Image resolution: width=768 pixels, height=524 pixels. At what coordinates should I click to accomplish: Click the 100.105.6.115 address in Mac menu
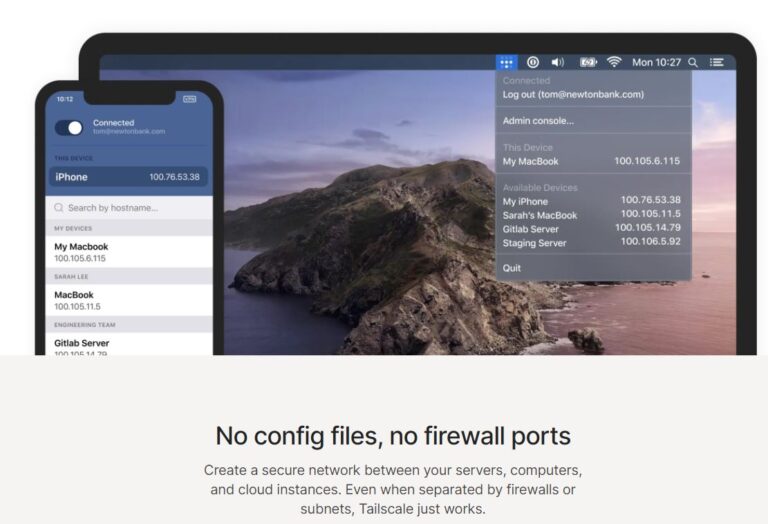647,161
